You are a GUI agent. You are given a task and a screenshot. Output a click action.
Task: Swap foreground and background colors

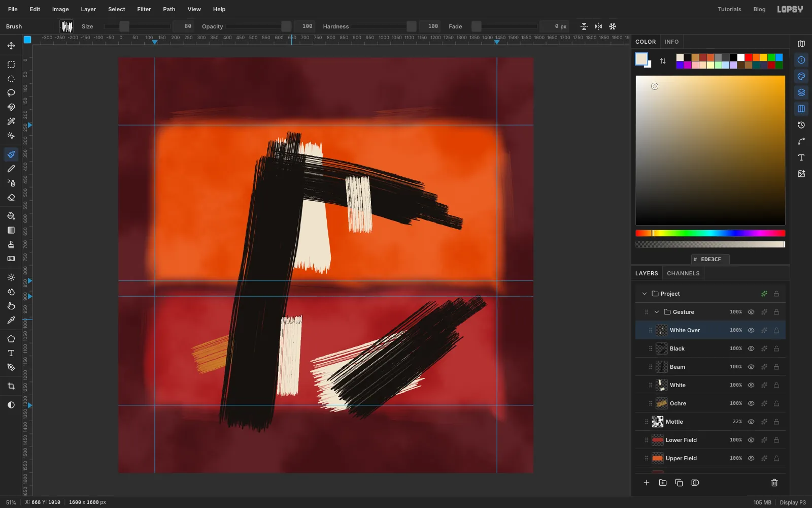coord(663,61)
